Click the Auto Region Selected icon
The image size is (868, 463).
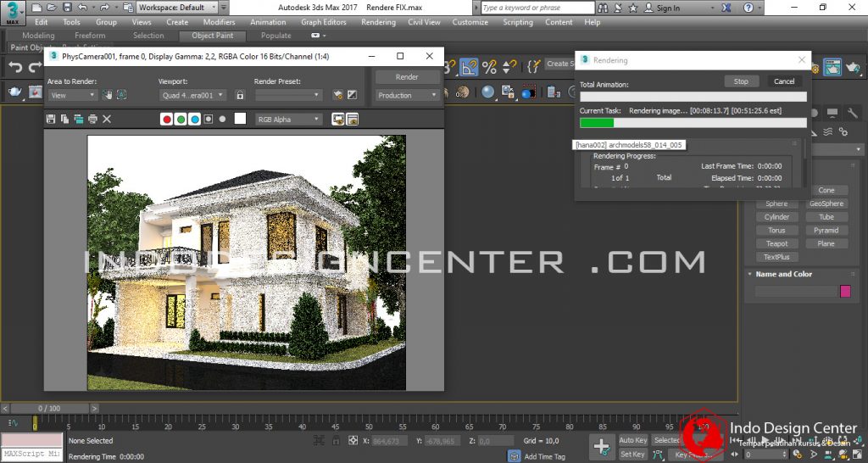click(121, 95)
